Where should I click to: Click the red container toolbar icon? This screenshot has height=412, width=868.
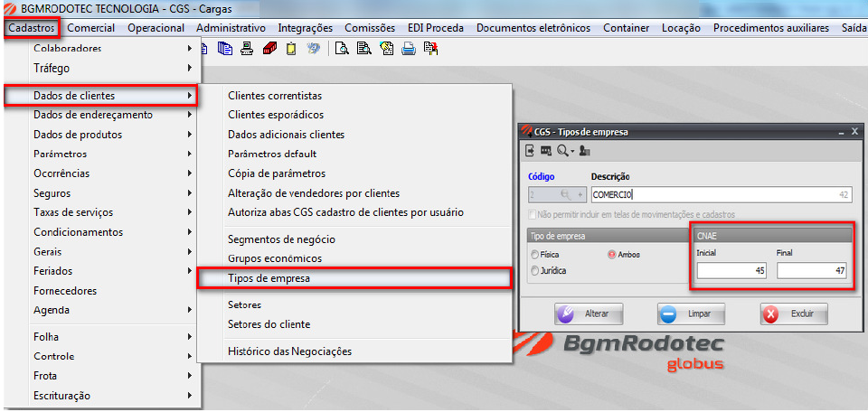[x=269, y=49]
